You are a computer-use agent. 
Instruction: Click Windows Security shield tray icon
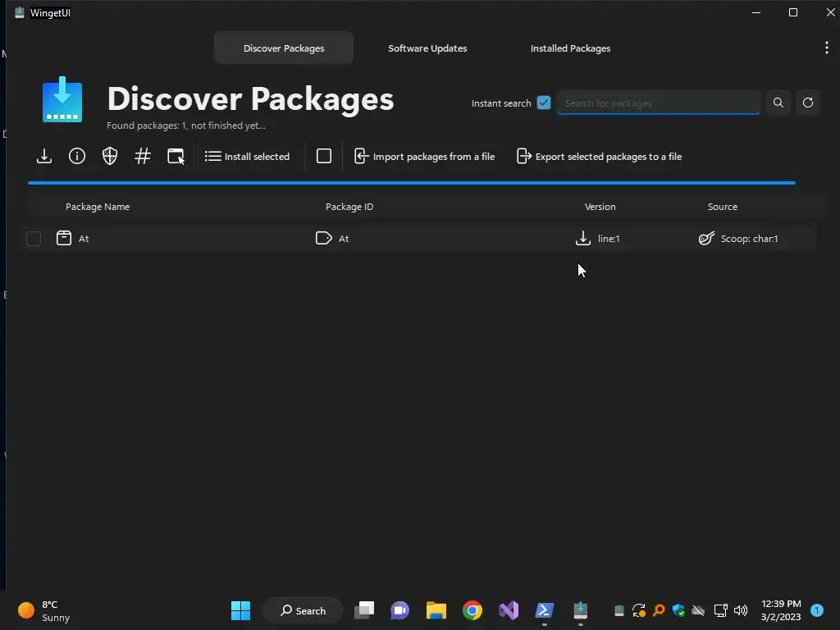678,610
